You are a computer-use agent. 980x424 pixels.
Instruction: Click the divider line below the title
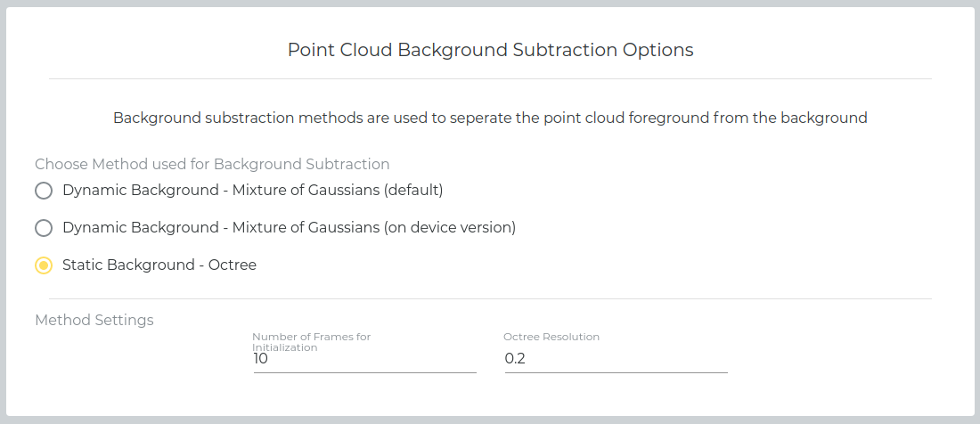click(x=490, y=78)
